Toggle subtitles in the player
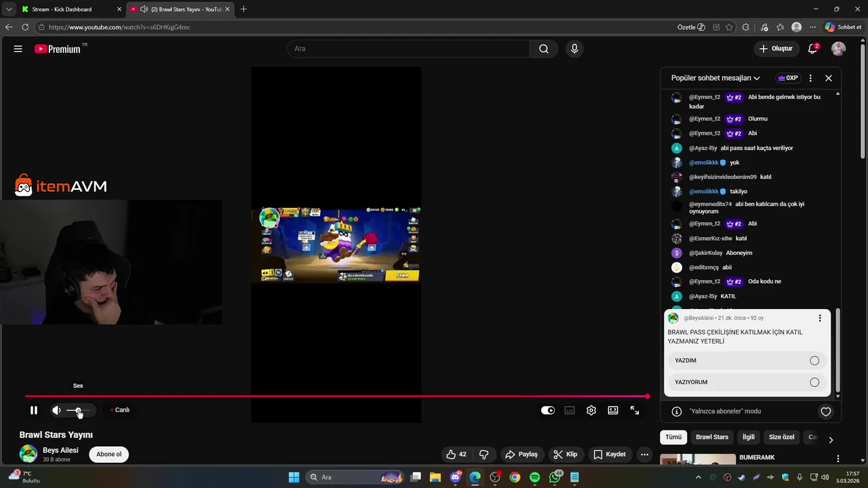Viewport: 868px width, 488px height. pyautogui.click(x=570, y=410)
